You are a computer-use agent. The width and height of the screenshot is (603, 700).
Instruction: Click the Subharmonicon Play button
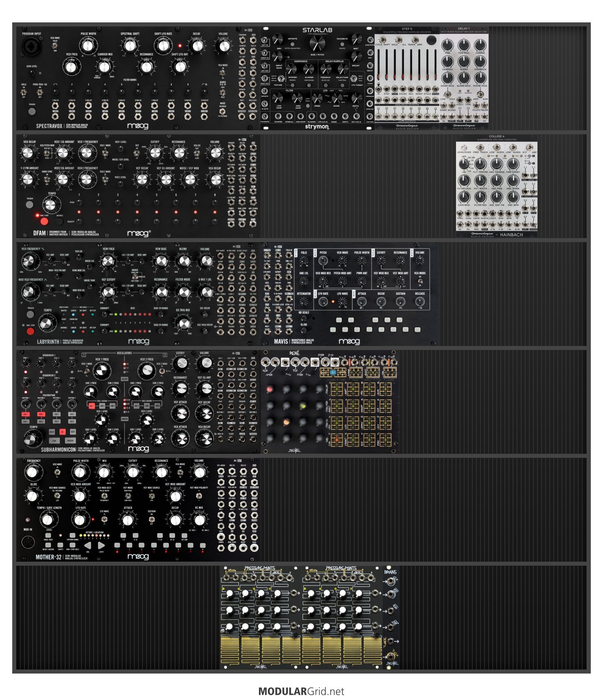tap(54, 441)
